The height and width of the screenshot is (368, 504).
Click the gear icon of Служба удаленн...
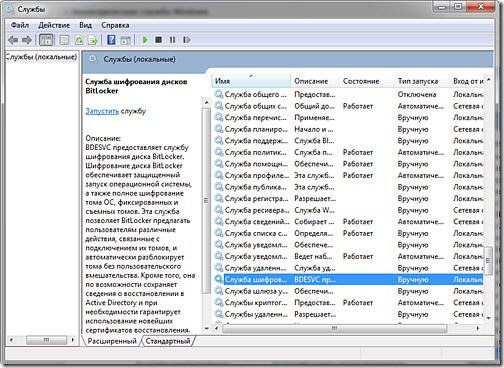tap(219, 268)
